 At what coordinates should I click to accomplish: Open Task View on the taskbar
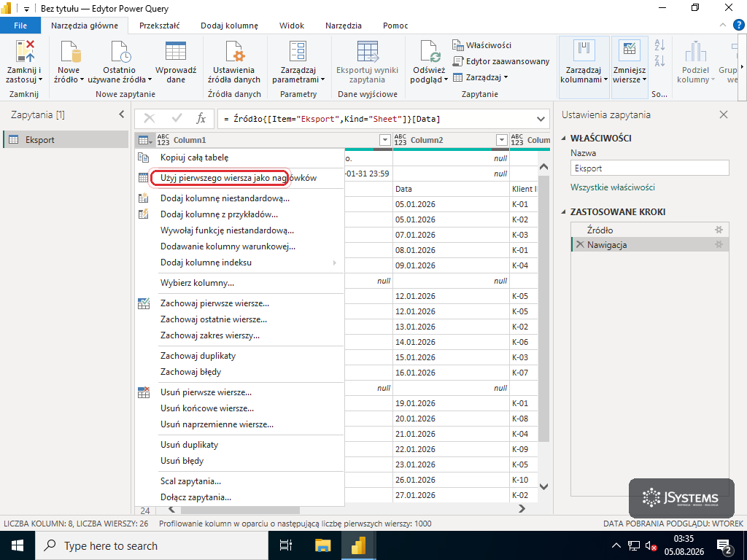tap(286, 545)
